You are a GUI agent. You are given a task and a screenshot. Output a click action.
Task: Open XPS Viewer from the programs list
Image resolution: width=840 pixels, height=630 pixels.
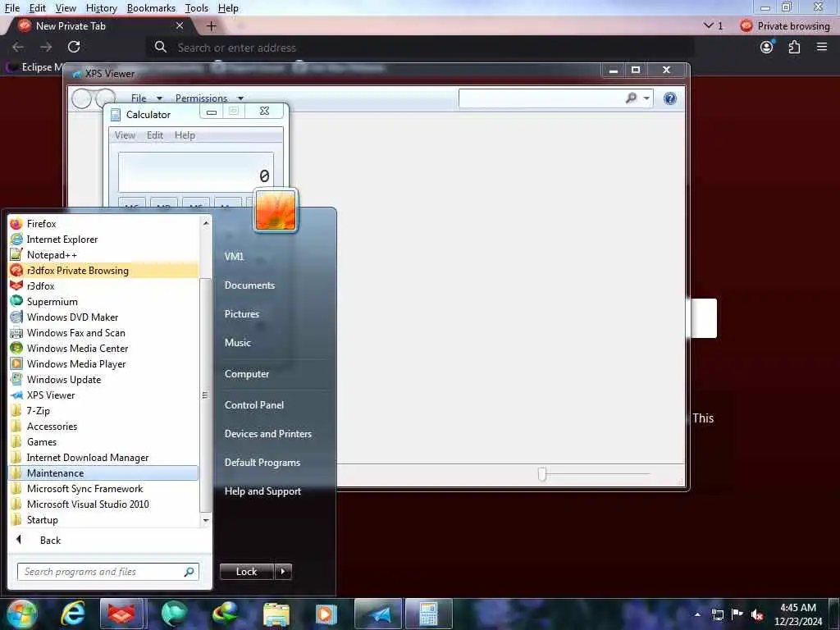tap(103, 395)
